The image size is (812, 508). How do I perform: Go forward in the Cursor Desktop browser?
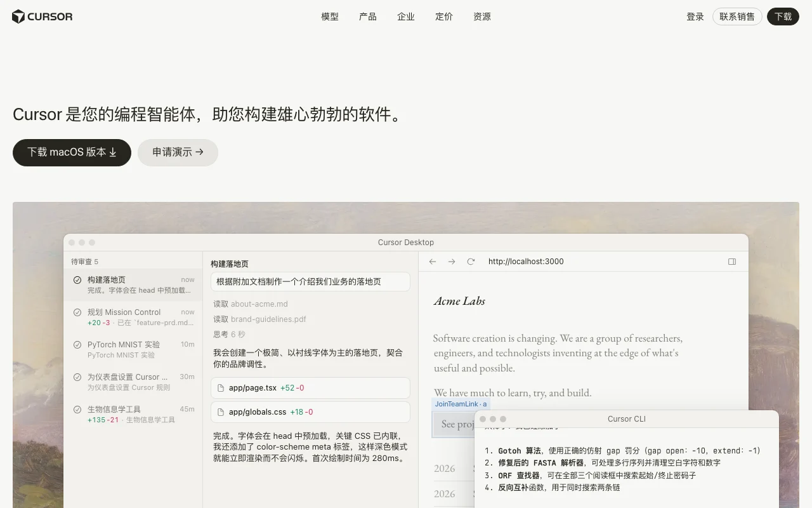coord(452,262)
